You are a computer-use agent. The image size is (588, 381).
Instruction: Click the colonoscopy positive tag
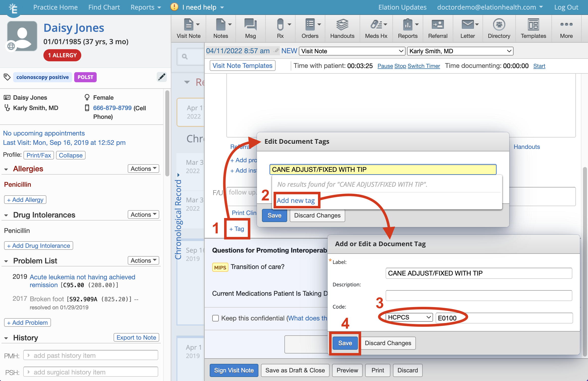[42, 77]
